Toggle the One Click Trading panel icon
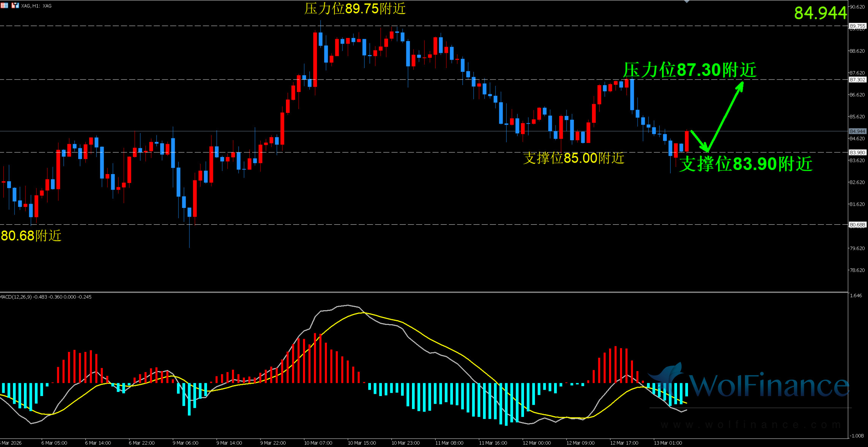The width and height of the screenshot is (868, 447). click(15, 5)
